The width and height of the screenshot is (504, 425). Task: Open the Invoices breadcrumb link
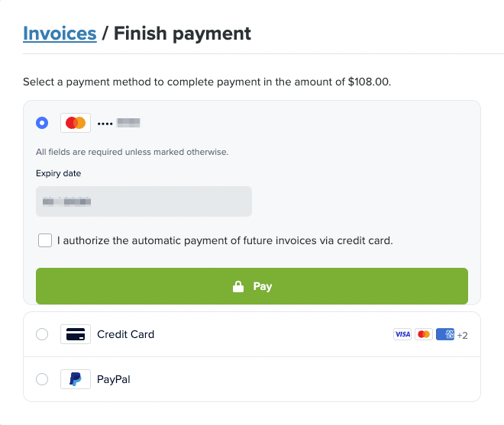coord(60,34)
